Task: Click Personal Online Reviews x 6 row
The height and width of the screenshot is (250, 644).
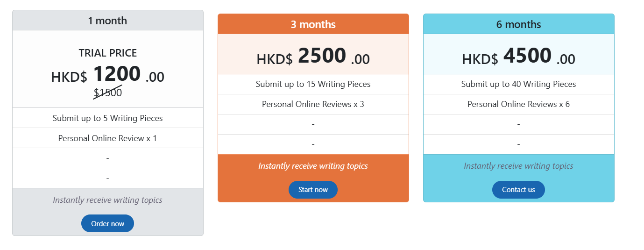Action: coord(519,104)
